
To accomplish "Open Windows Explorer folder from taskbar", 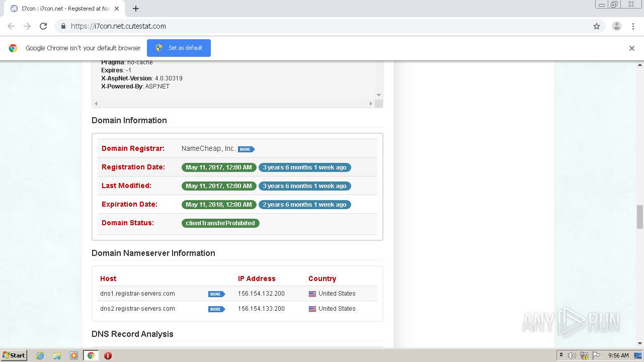I will point(57,355).
